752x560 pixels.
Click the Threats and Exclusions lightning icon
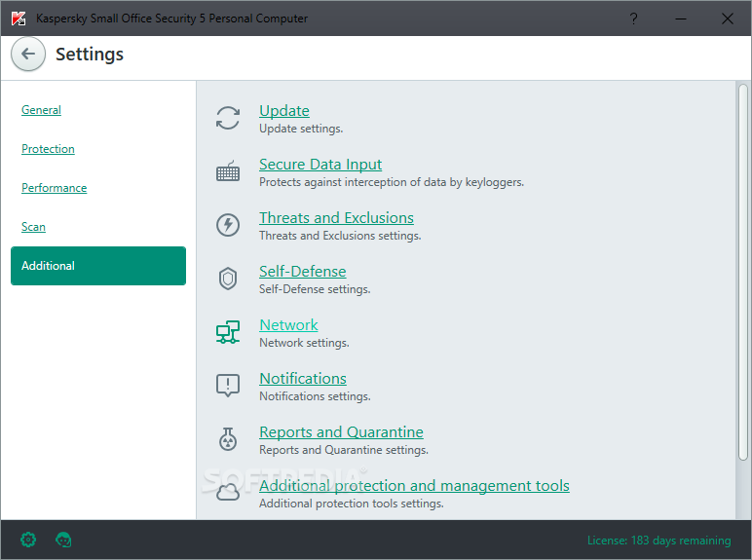[228, 225]
